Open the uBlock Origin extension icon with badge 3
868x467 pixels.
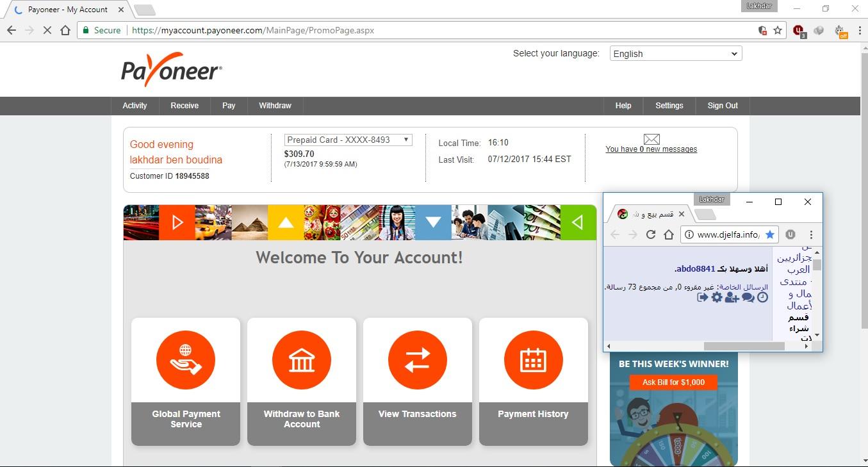point(799,30)
